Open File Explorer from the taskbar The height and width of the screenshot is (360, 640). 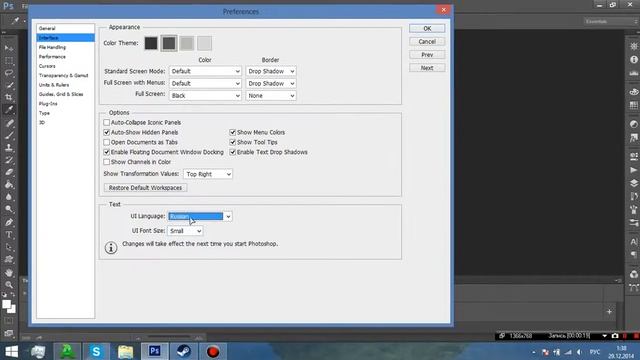(125, 351)
